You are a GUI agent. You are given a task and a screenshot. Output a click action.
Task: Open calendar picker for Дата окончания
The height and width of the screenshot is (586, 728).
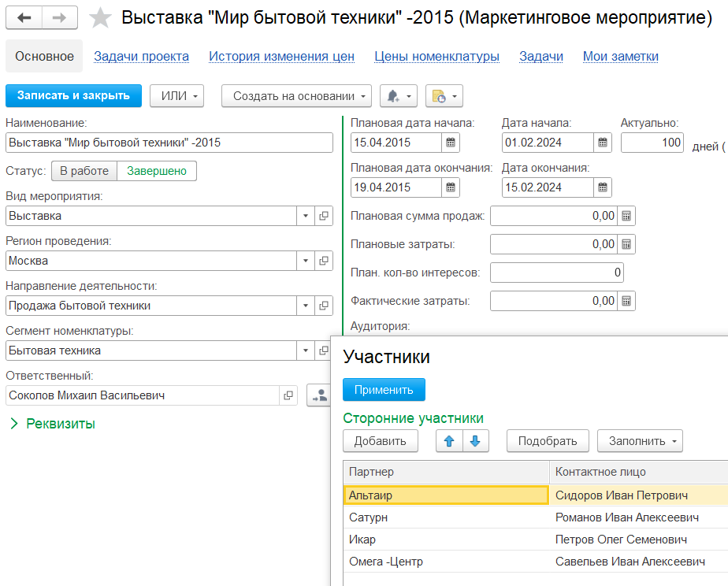pyautogui.click(x=602, y=187)
